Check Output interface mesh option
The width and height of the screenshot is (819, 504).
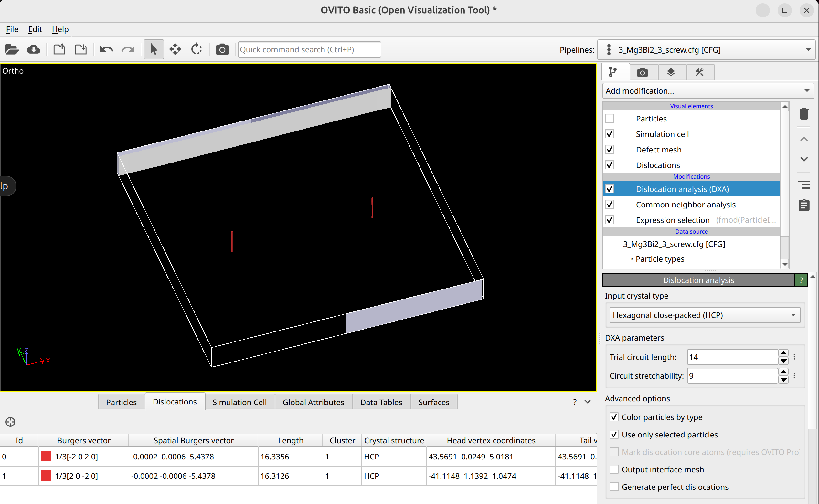[614, 469]
